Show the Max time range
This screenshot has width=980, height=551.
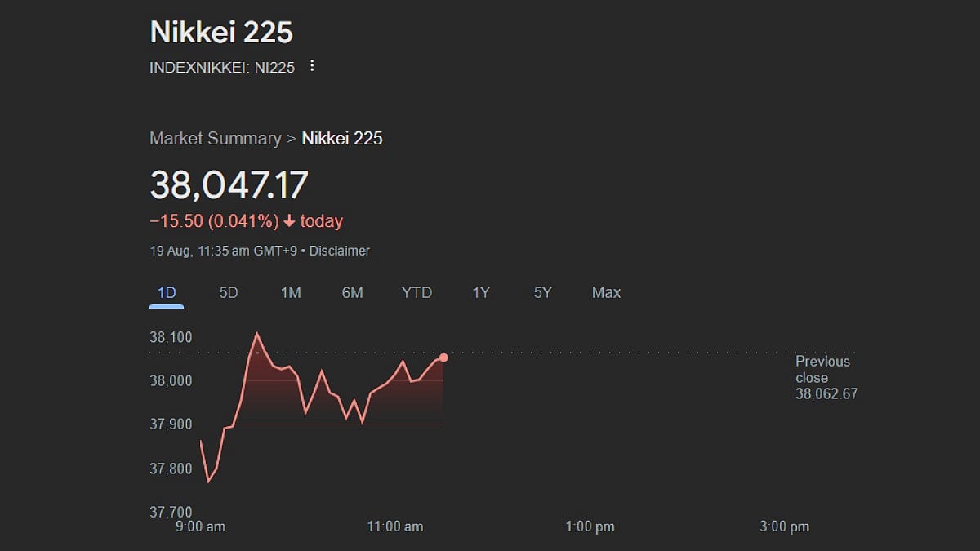click(606, 293)
